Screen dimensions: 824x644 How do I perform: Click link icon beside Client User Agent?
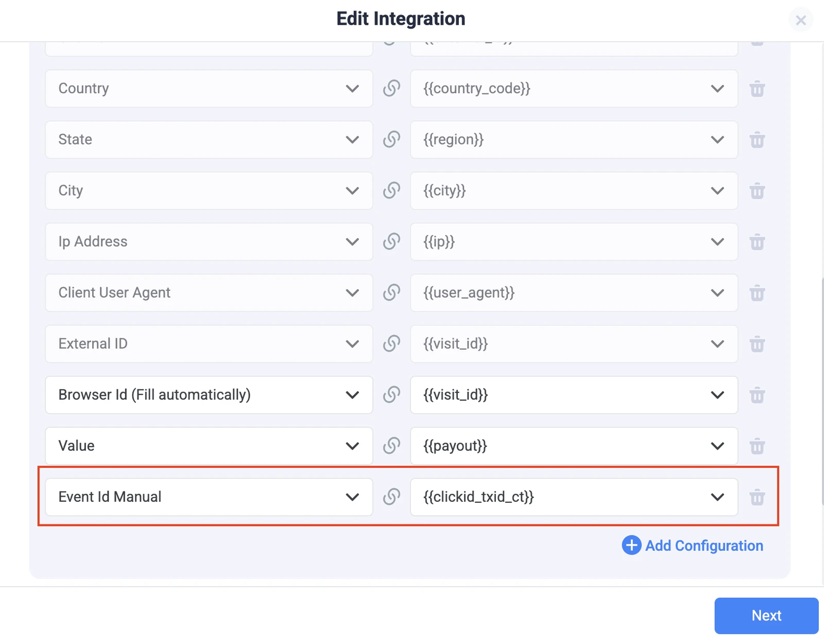point(391,292)
